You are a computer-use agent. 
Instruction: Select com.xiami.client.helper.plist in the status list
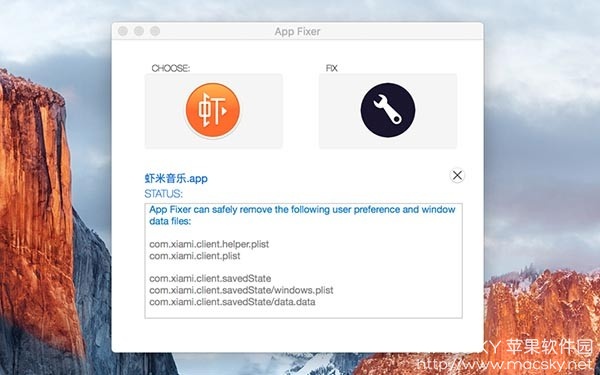pos(209,244)
